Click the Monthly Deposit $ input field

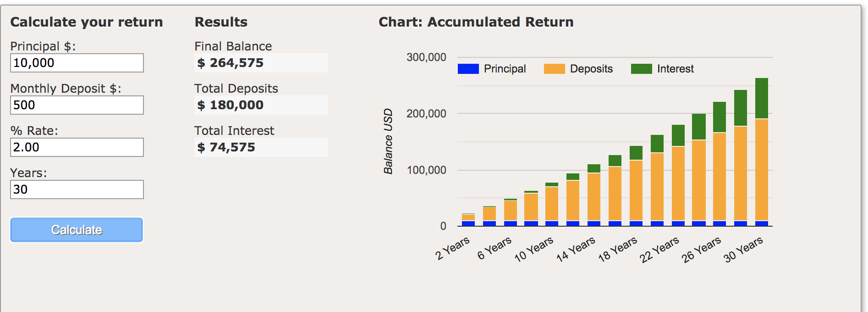77,105
